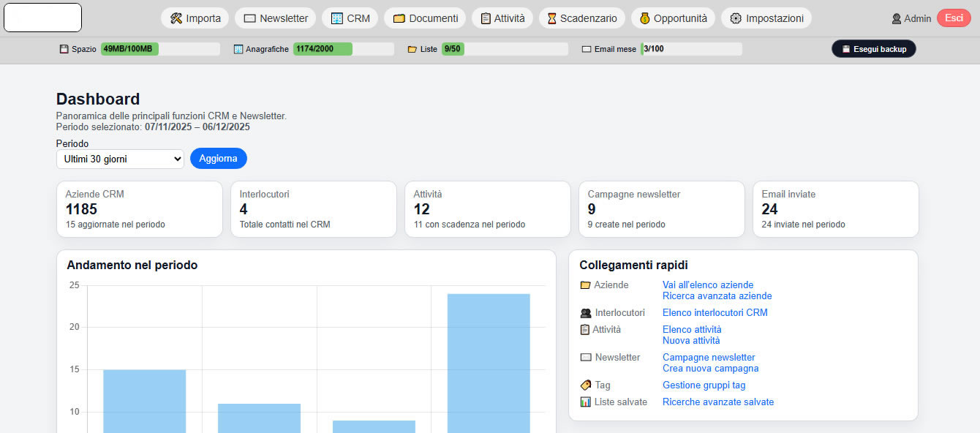Click the Anagrafiche grid icon
The image size is (980, 433).
(x=238, y=49)
